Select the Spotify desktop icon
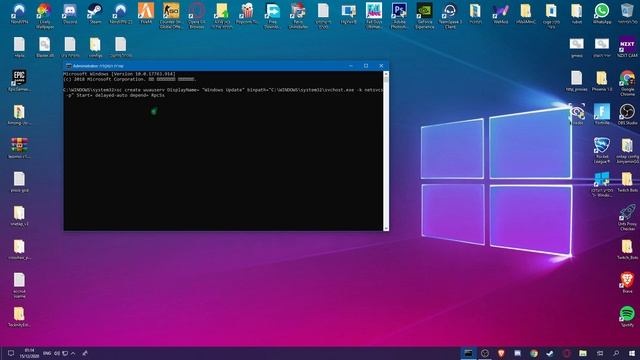The height and width of the screenshot is (360, 640). [x=627, y=317]
